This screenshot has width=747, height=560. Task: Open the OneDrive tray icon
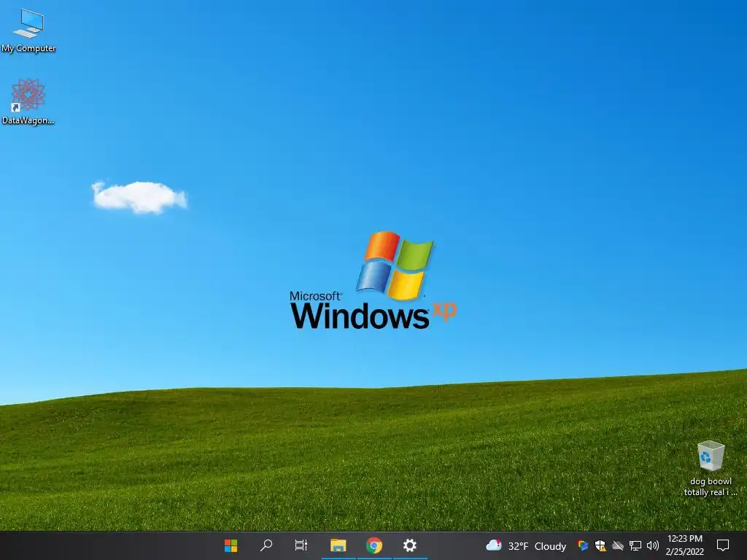tap(618, 545)
